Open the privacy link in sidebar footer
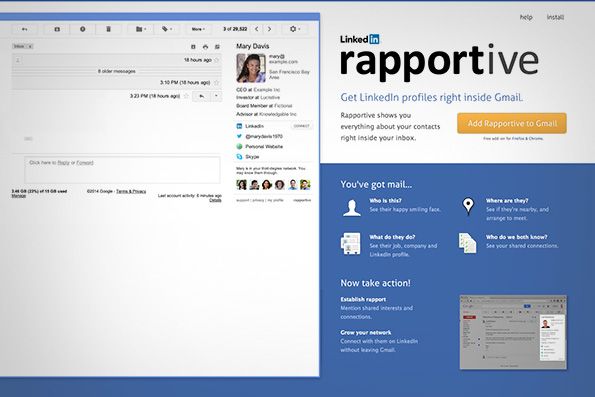595x397 pixels. click(x=258, y=200)
